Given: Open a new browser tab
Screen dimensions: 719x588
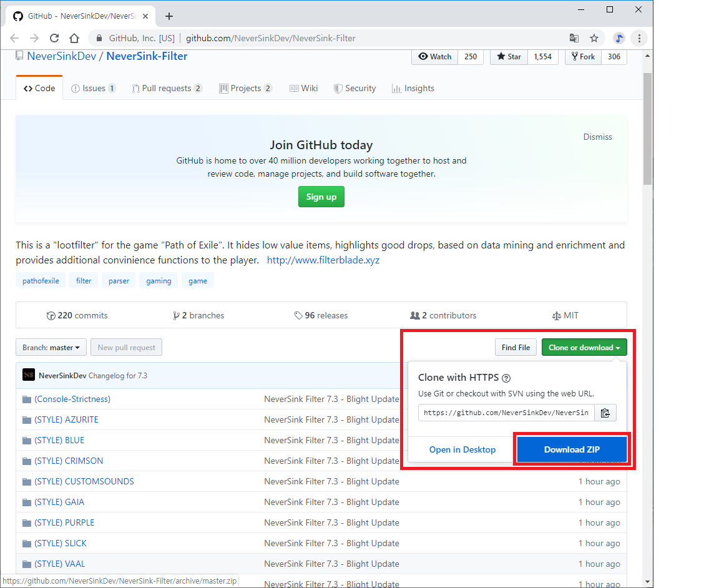Looking at the screenshot, I should [169, 16].
